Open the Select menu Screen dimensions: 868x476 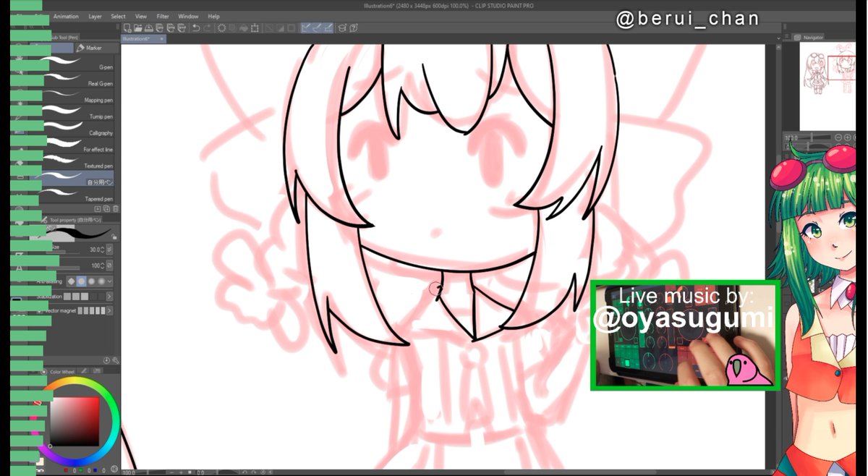118,16
